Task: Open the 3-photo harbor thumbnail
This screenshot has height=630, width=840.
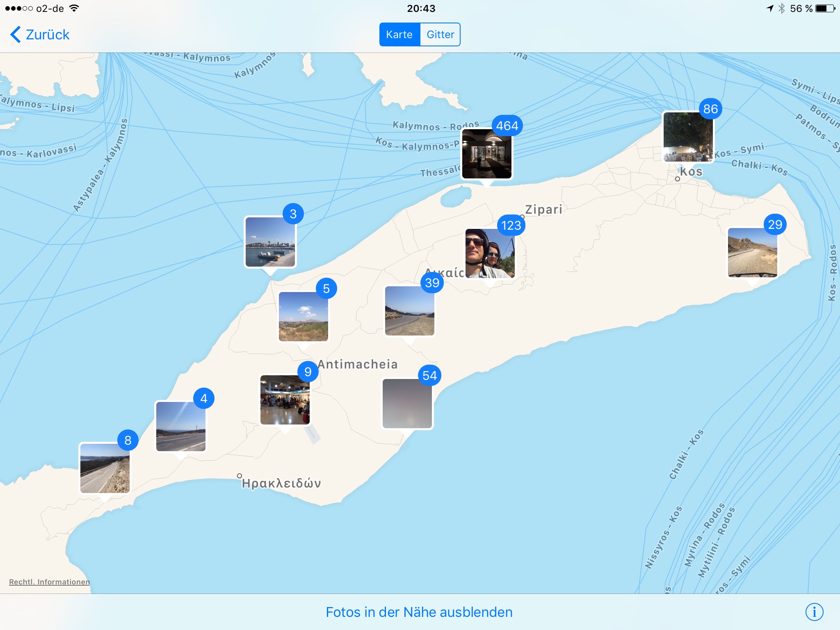Action: pyautogui.click(x=270, y=242)
